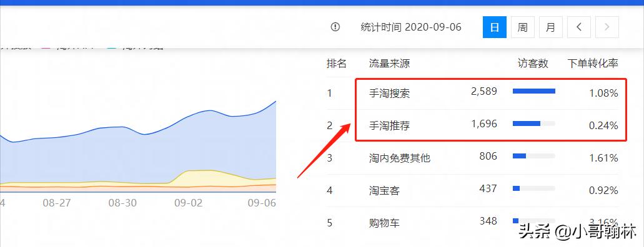
Task: Click the 统计时间 2020-09-06 date text
Action: click(411, 27)
